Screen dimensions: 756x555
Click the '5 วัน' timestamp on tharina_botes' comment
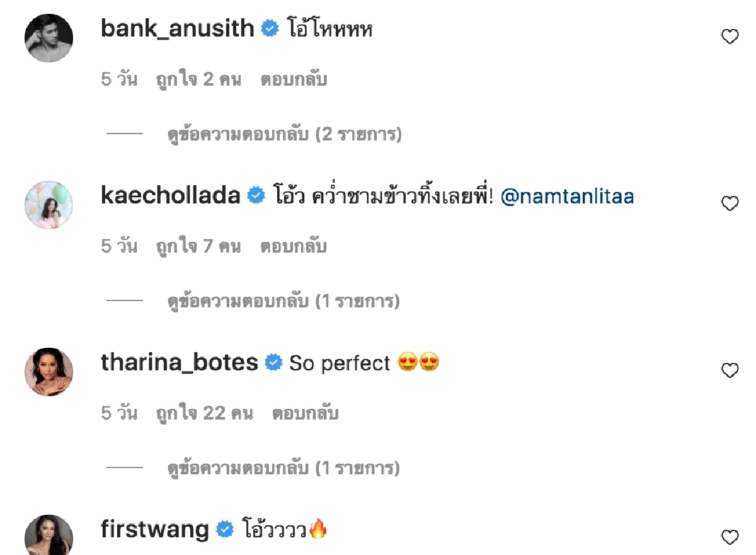119,413
